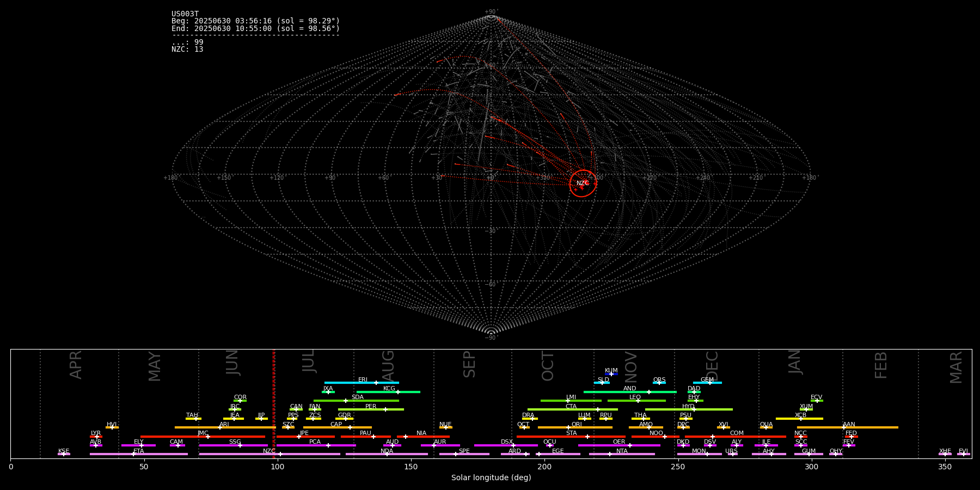Viewport: 980px width, 490px height.
Task: Click the red dashed current solar longitude marker
Action: 273,403
